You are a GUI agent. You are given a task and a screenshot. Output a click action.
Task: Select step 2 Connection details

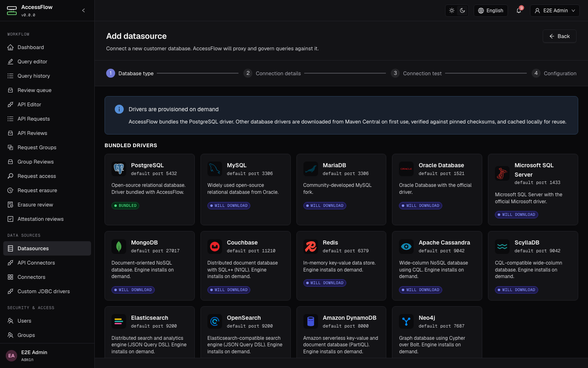point(272,73)
